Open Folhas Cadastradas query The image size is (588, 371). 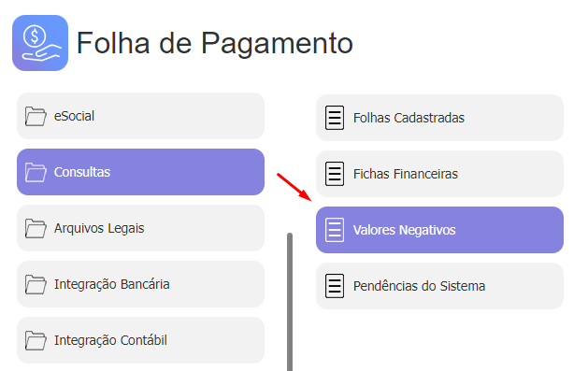click(x=439, y=118)
